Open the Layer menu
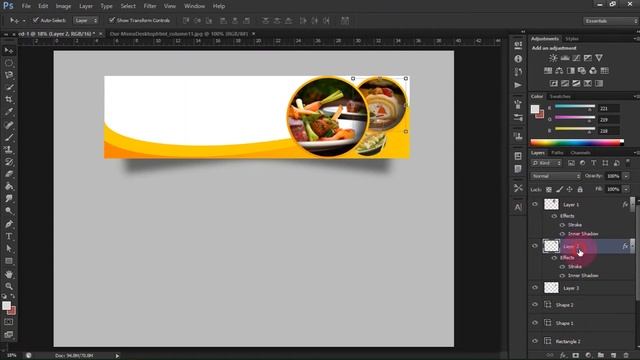The image size is (640, 360). [86, 6]
